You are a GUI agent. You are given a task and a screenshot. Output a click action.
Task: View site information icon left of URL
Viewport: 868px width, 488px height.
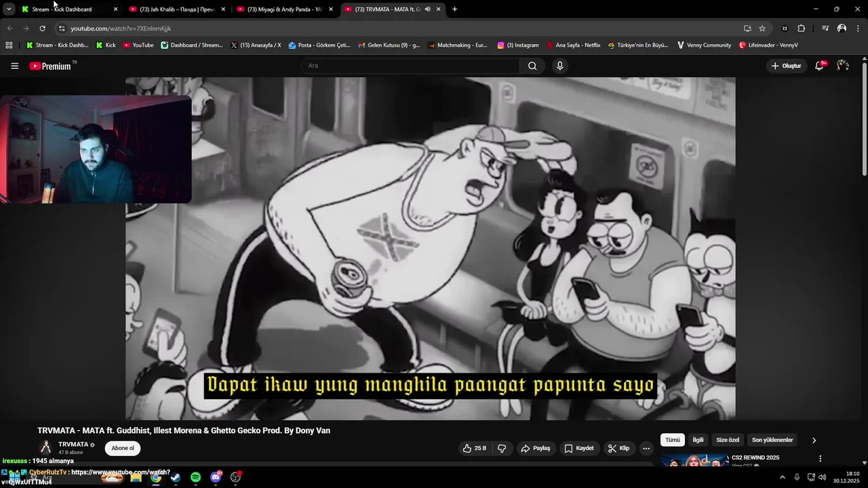coord(62,28)
